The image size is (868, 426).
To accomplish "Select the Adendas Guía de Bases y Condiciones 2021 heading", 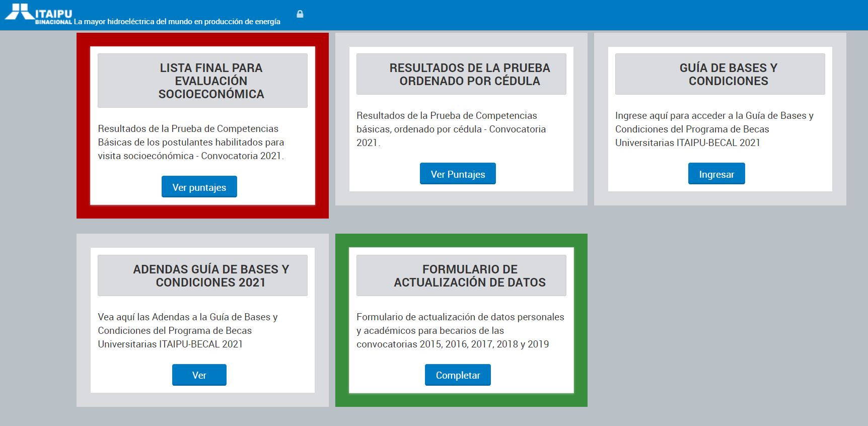I will click(202, 275).
